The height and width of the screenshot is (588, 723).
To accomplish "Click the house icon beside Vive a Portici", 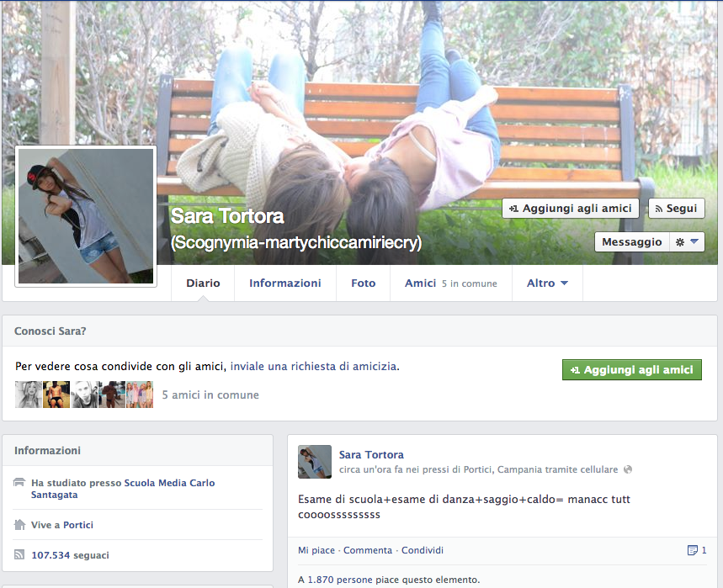I will click(x=20, y=525).
